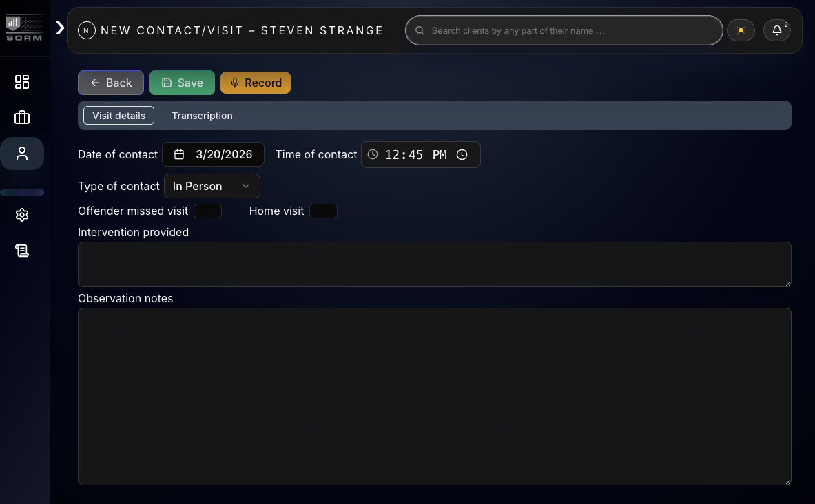Switch to the Transcription tab
The height and width of the screenshot is (504, 815).
pos(202,115)
